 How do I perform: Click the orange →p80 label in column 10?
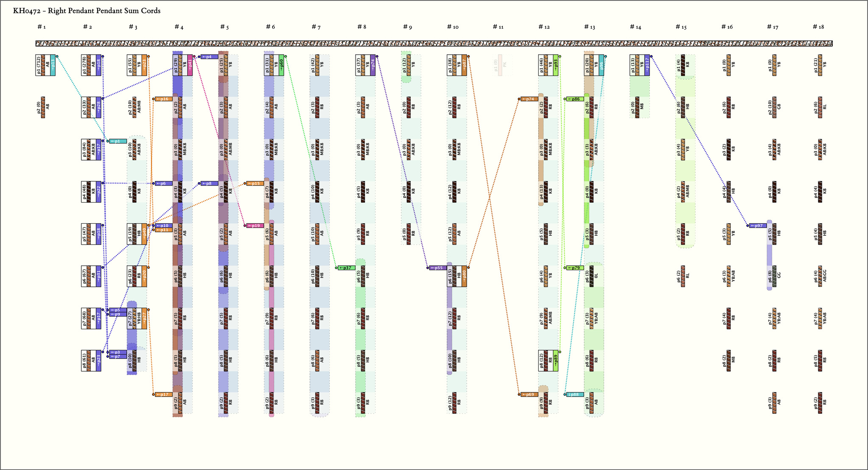pyautogui.click(x=464, y=276)
